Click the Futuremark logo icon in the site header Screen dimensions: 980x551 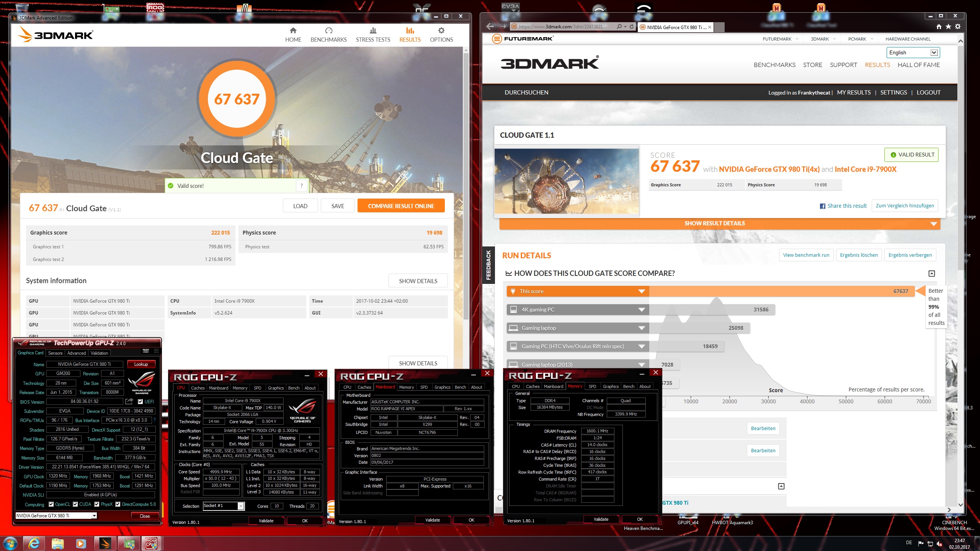[497, 39]
